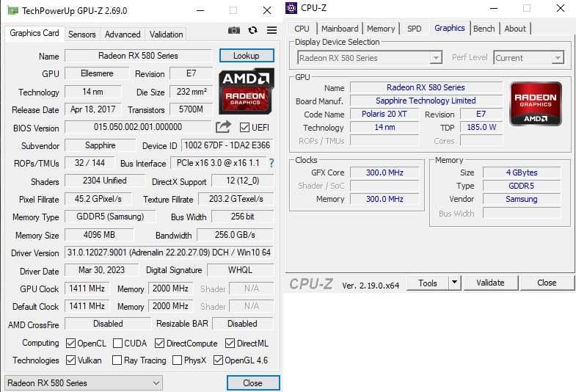Viewport: 576px width, 392px height.
Task: Toggle the OpenCL checkbox
Action: coord(70,343)
